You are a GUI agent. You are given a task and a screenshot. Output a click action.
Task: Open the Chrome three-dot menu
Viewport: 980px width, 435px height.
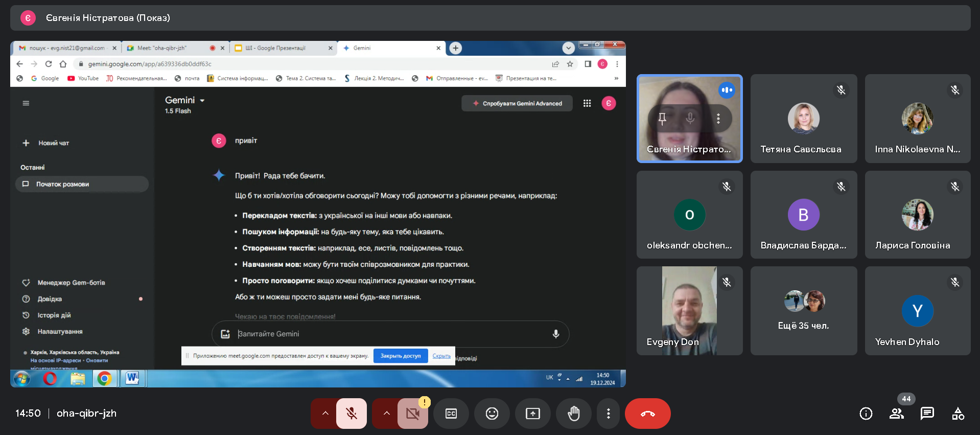[617, 64]
